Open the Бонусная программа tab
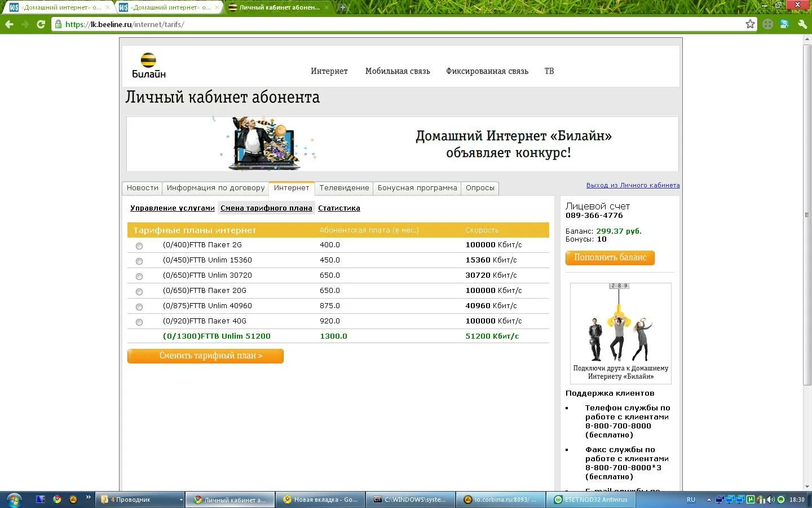The width and height of the screenshot is (812, 508). tap(417, 188)
